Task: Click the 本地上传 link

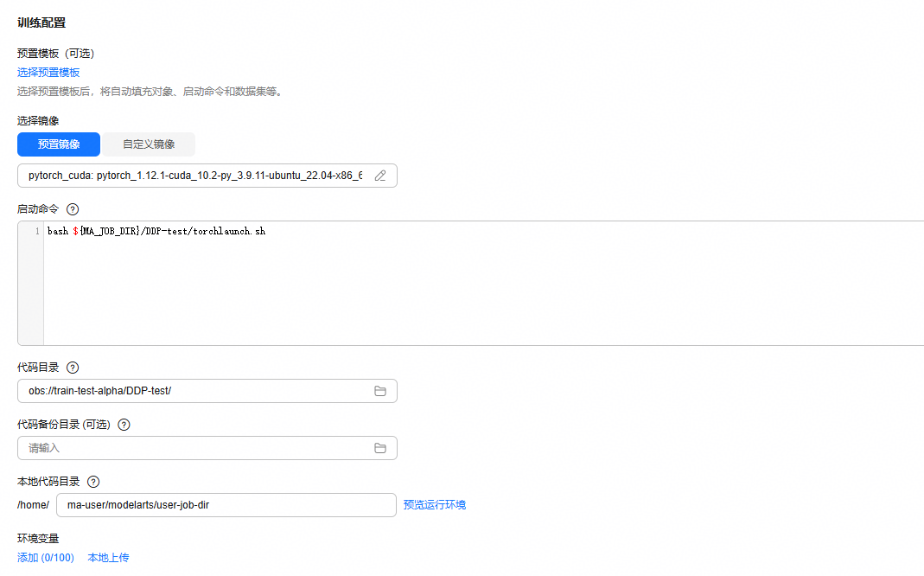Action: (108, 558)
